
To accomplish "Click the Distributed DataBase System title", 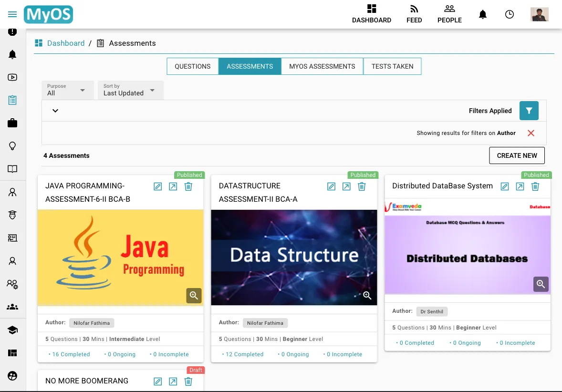I will pyautogui.click(x=442, y=186).
